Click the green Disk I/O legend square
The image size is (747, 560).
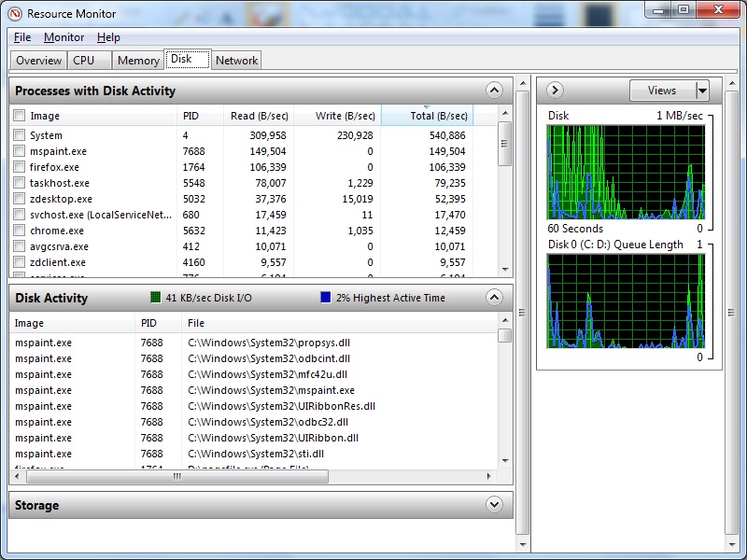(155, 298)
